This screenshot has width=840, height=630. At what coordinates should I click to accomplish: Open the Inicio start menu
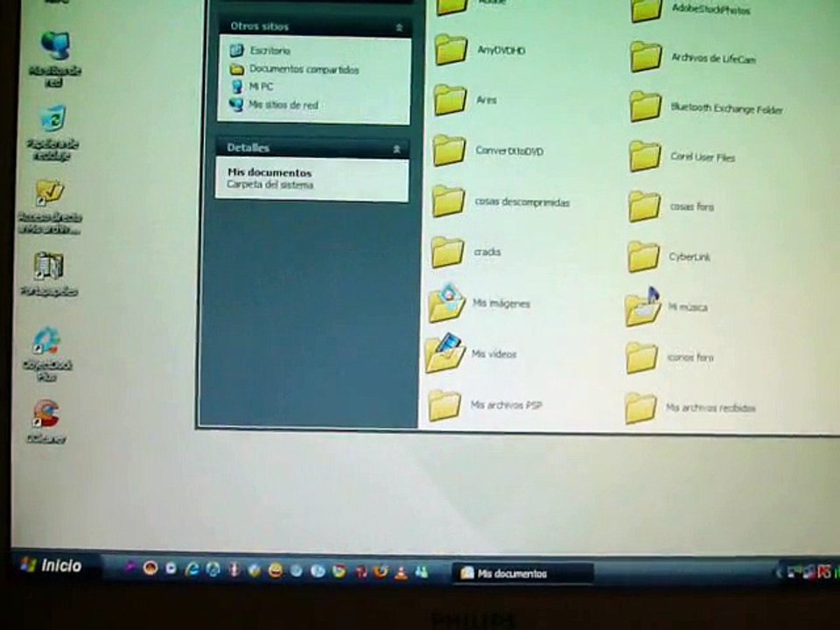click(x=52, y=565)
